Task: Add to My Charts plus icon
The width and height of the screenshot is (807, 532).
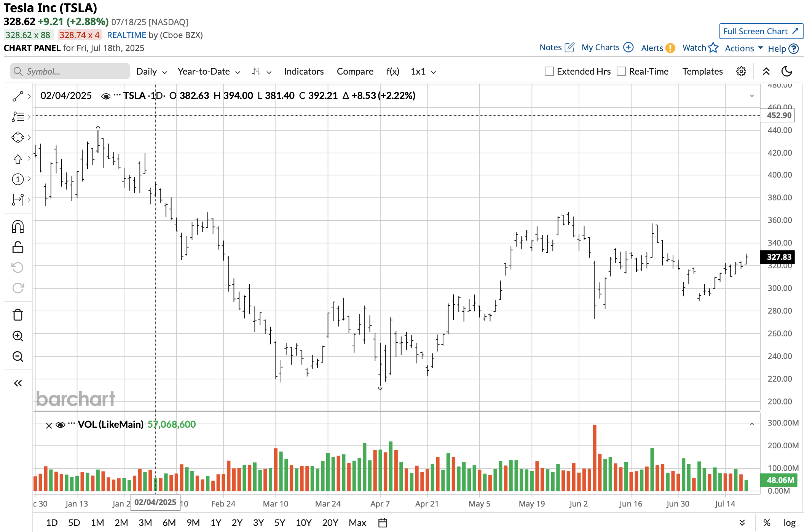Action: coord(628,48)
